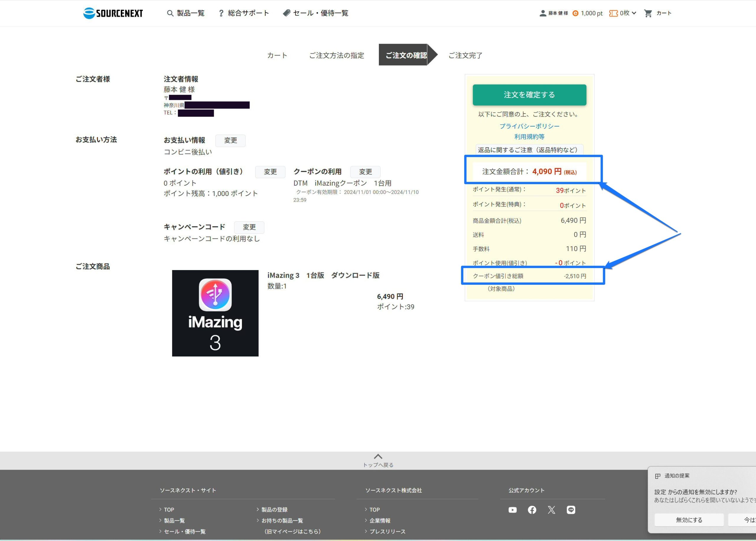This screenshot has height=541, width=756.
Task: Click 変更 next to クーポンの利用
Action: point(365,172)
